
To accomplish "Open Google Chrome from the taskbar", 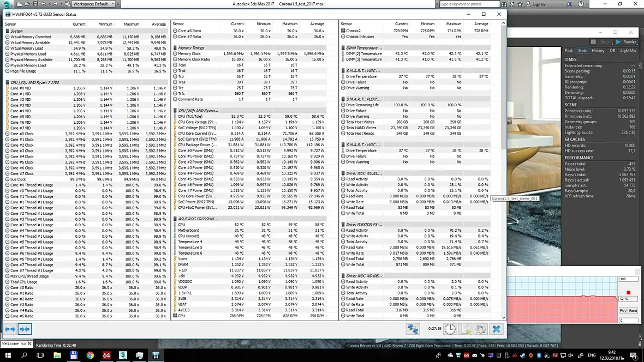I will point(90,355).
